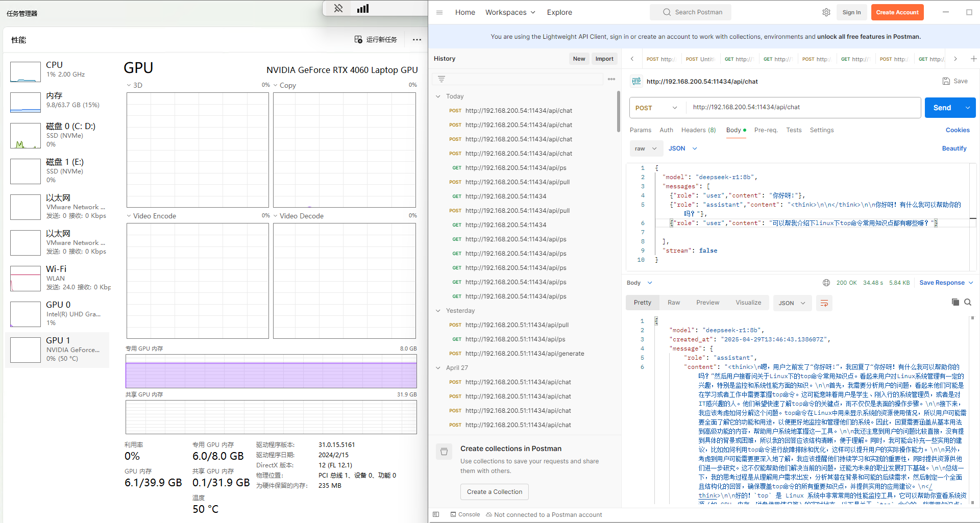Open request Settings tab
Image resolution: width=980 pixels, height=523 pixels.
821,130
